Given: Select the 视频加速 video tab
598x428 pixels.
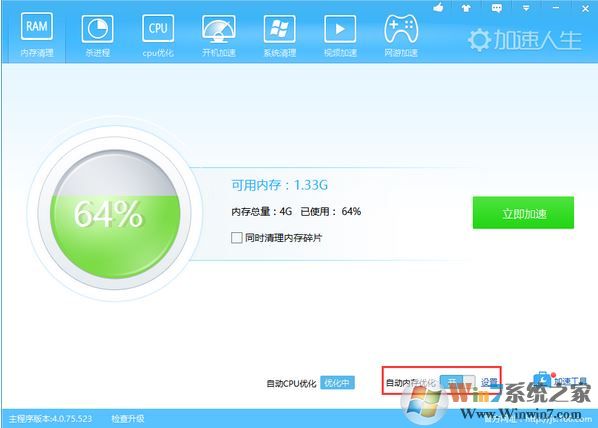Looking at the screenshot, I should tap(340, 36).
